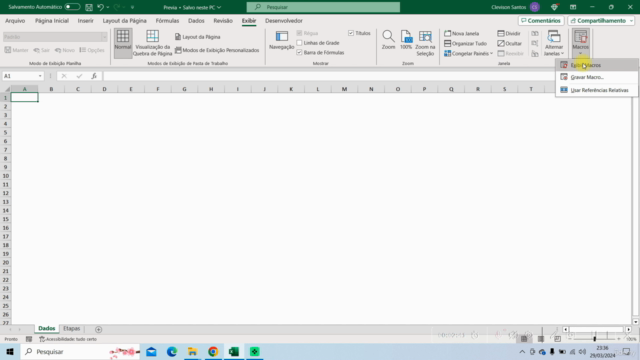This screenshot has height=360, width=640.
Task: Toggle Barra de Fórmulas checkbox
Action: pos(299,53)
